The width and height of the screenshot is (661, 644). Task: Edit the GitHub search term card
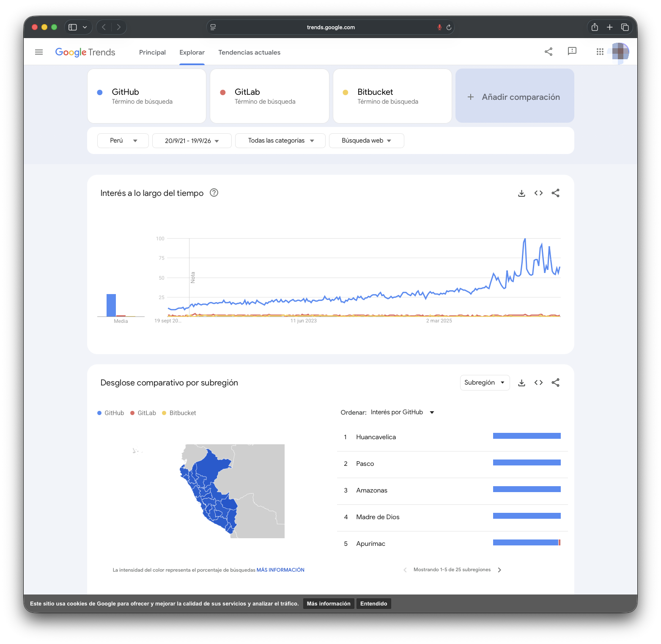point(147,96)
